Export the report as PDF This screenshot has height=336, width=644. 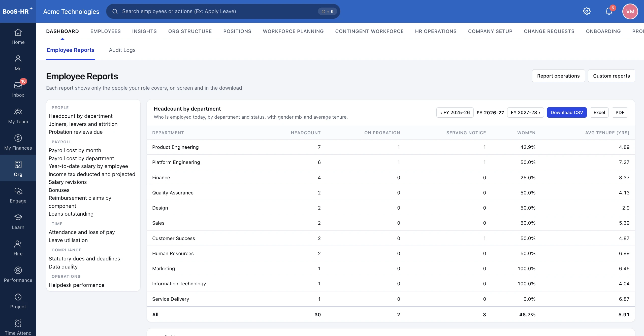click(620, 112)
